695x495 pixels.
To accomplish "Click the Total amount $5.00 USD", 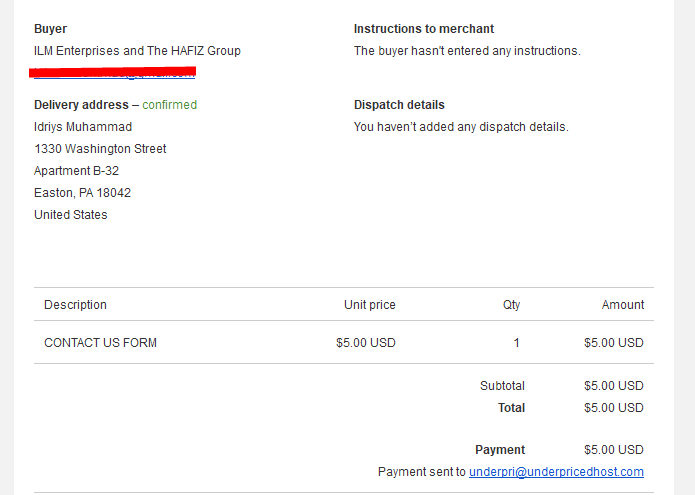I will click(614, 408).
